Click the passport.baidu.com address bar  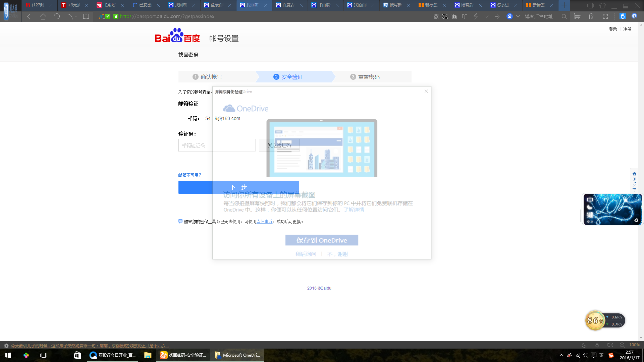[167, 16]
